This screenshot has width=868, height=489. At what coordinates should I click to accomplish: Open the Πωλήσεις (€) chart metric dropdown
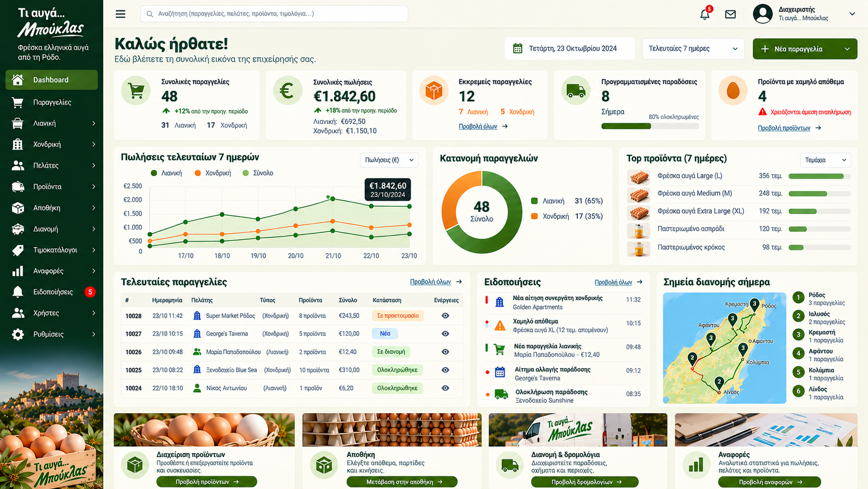tap(389, 160)
